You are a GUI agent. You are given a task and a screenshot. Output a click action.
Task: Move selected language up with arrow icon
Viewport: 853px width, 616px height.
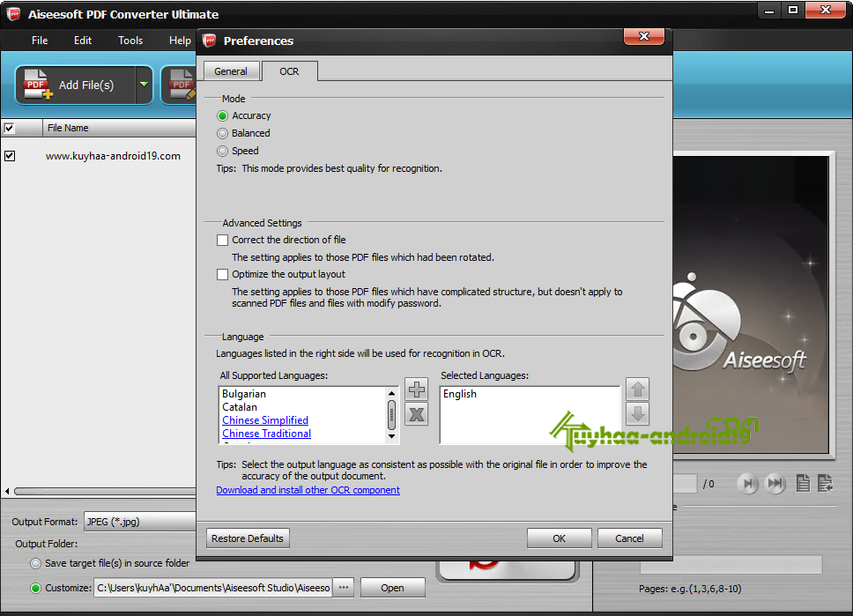coord(638,390)
